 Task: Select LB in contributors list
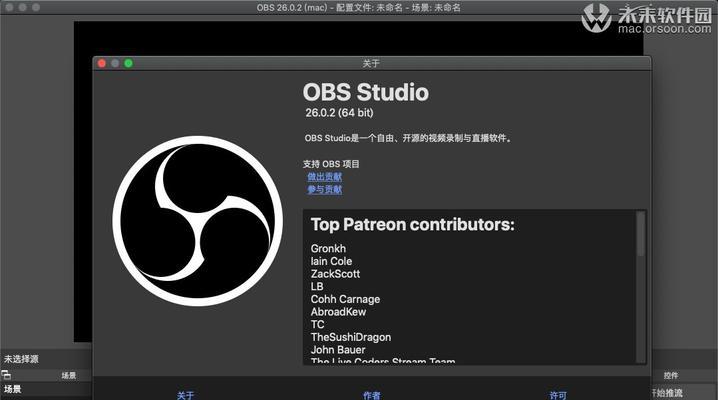[x=317, y=286]
